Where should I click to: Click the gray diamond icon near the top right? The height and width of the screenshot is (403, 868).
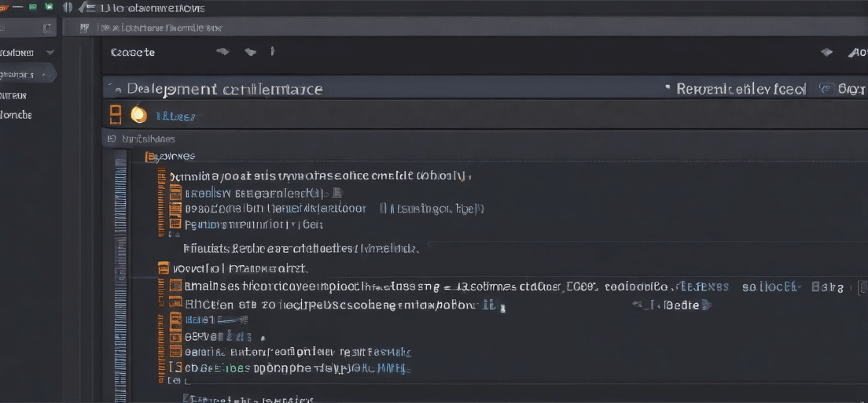click(826, 53)
